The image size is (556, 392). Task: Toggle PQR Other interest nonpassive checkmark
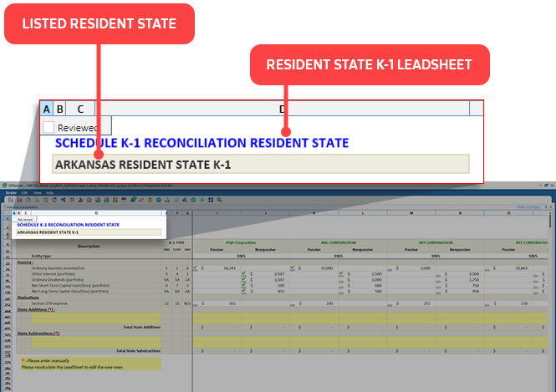[243, 273]
